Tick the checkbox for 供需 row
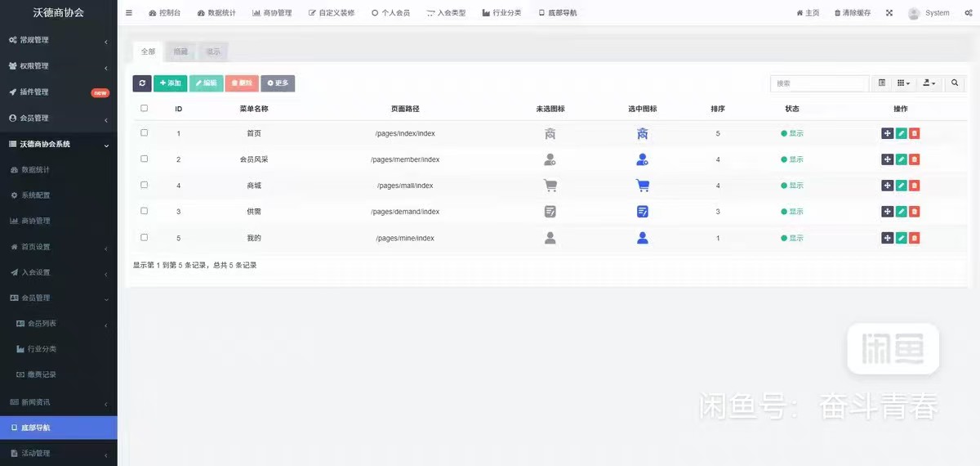The width and height of the screenshot is (980, 466). pyautogui.click(x=145, y=211)
